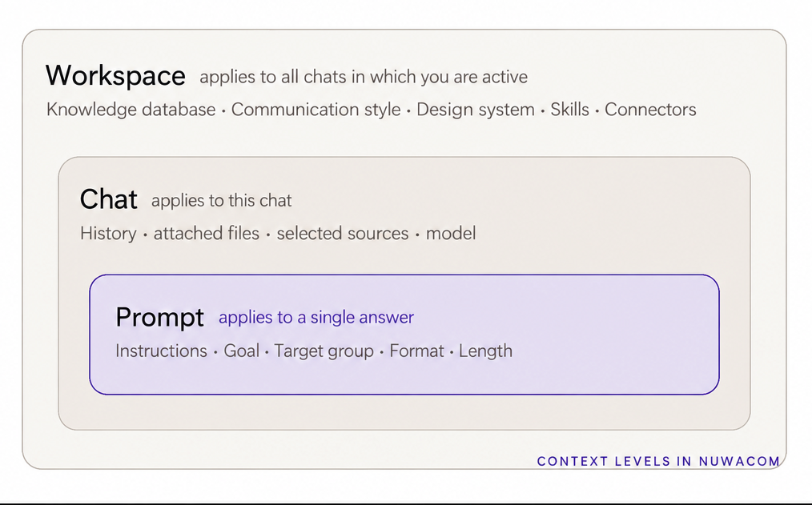Click the 'applies to this chat' subtitle
The width and height of the screenshot is (812, 505).
point(222,201)
